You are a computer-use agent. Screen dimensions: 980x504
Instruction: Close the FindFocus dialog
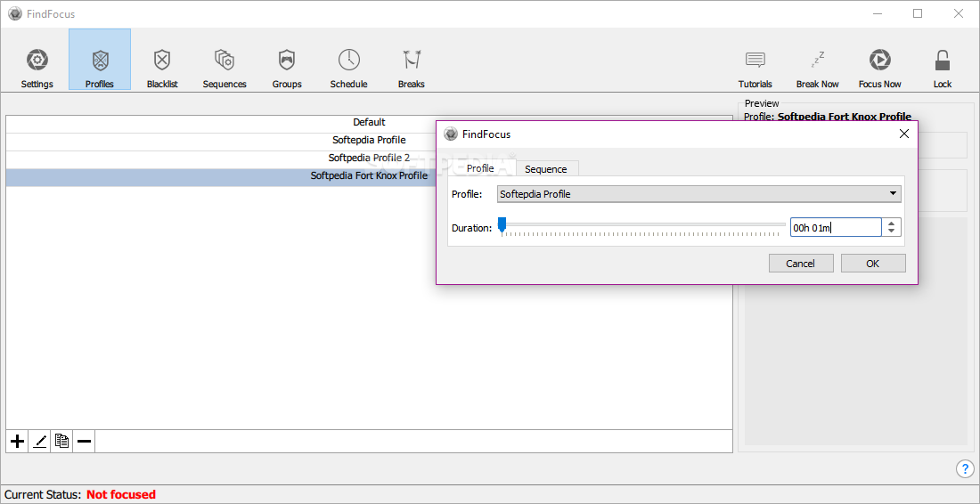tap(903, 134)
